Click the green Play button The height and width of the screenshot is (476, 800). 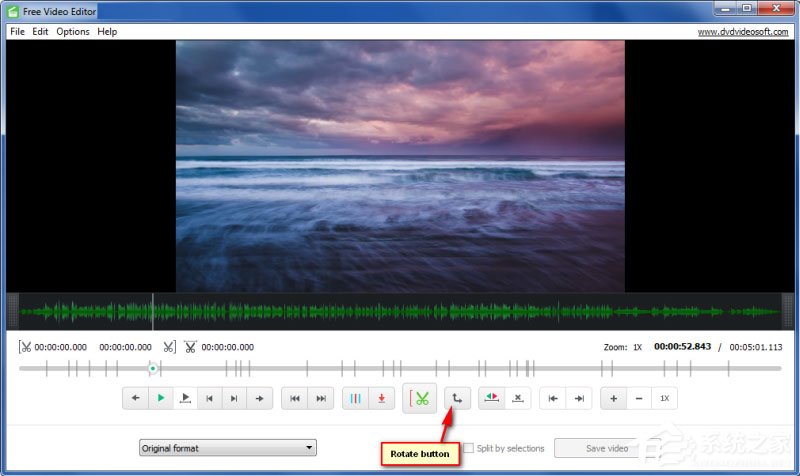[161, 398]
